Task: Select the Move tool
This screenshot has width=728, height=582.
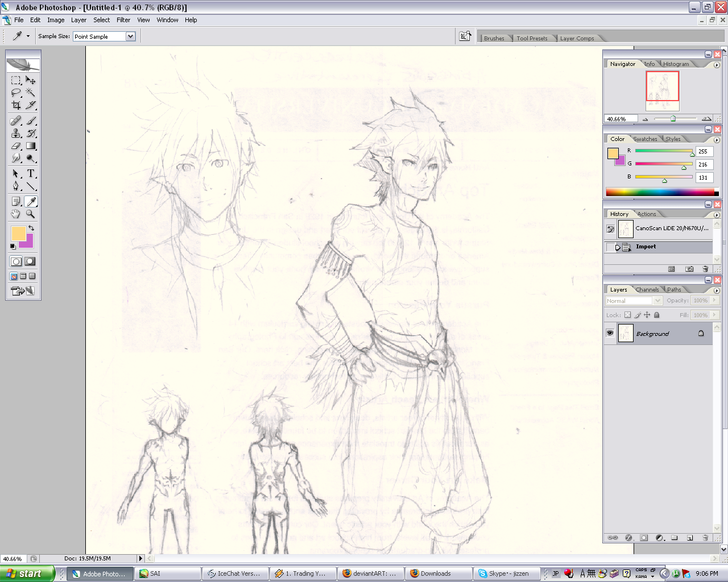Action: (x=31, y=80)
